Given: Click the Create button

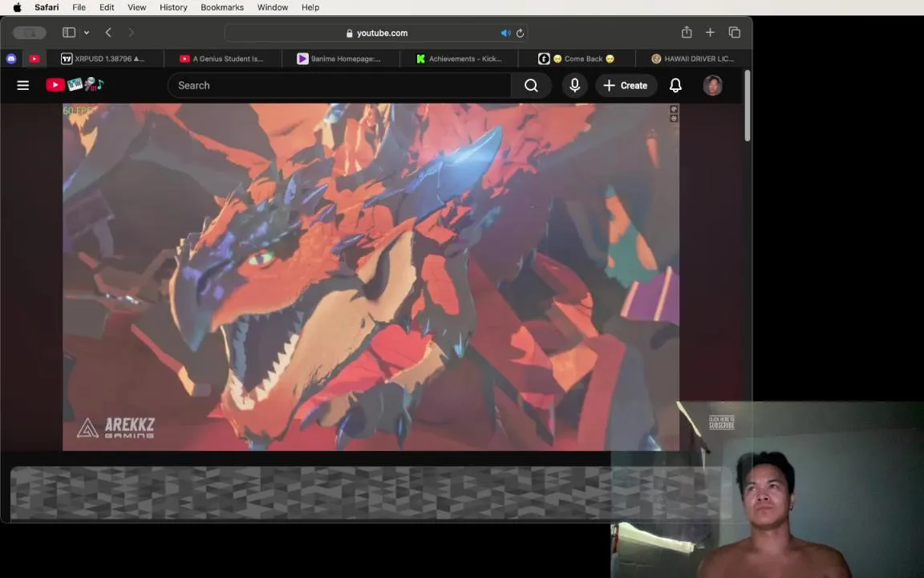Looking at the screenshot, I should 626,86.
